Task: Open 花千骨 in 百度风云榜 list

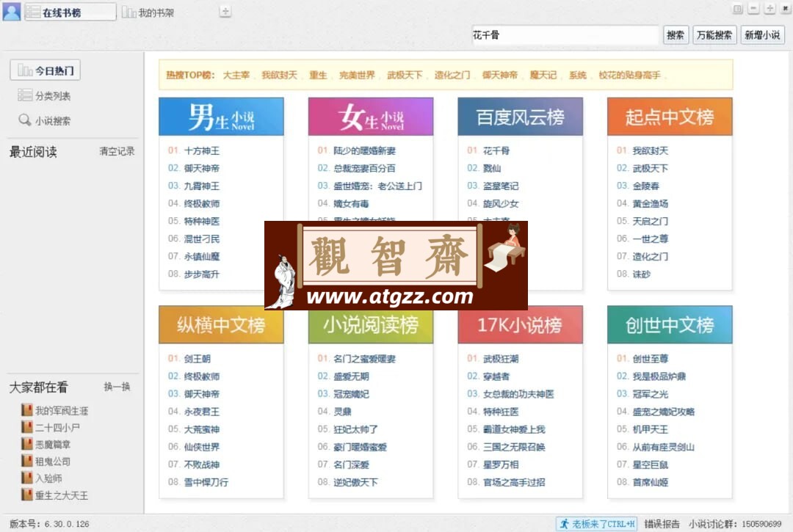Action: click(496, 150)
